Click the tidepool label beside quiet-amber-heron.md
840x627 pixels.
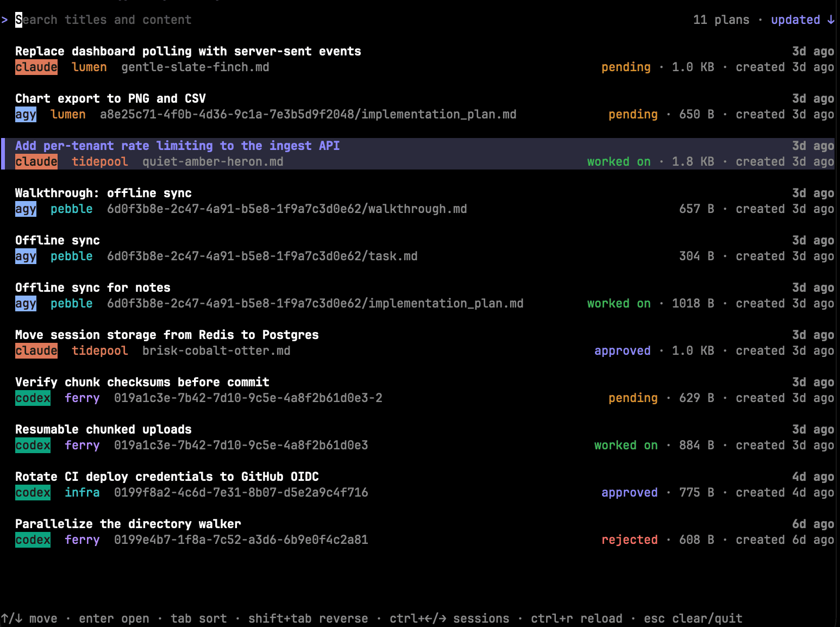point(100,161)
